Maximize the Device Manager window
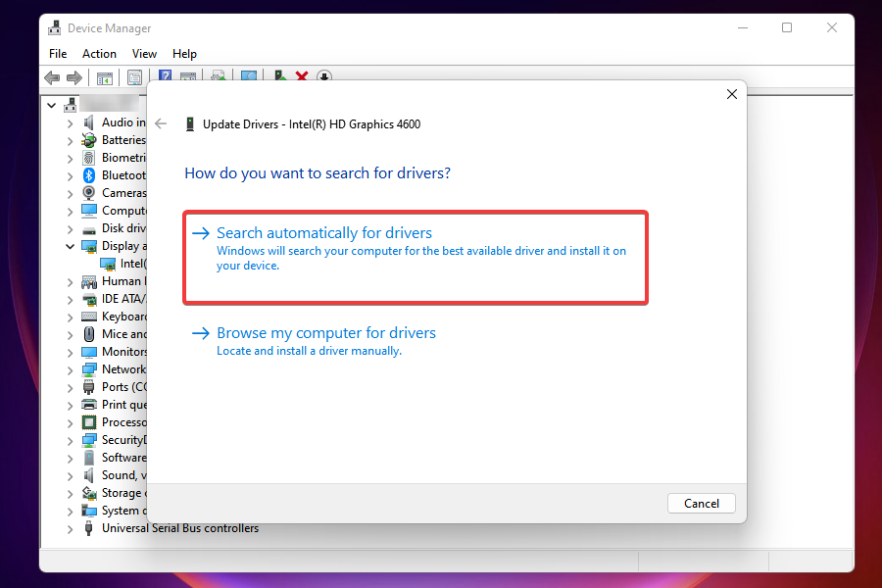882x588 pixels. [787, 27]
